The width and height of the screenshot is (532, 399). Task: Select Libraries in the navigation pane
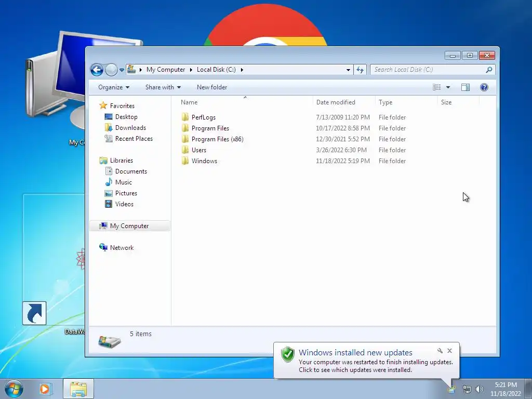122,161
